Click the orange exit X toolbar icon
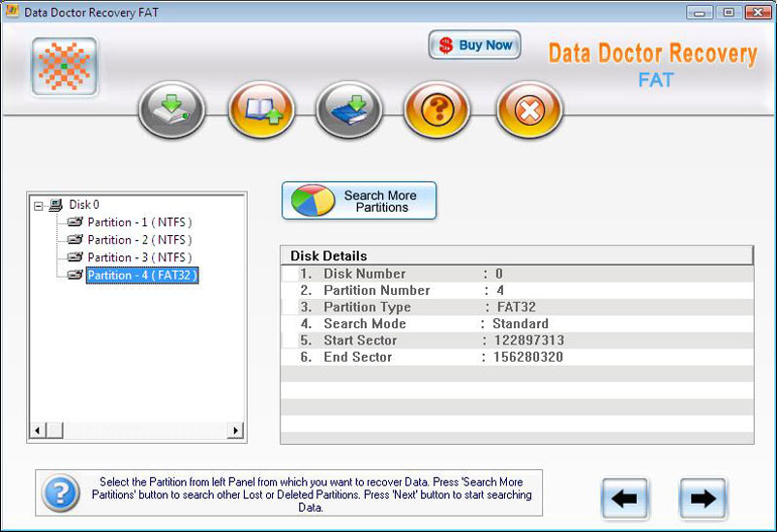 (529, 109)
